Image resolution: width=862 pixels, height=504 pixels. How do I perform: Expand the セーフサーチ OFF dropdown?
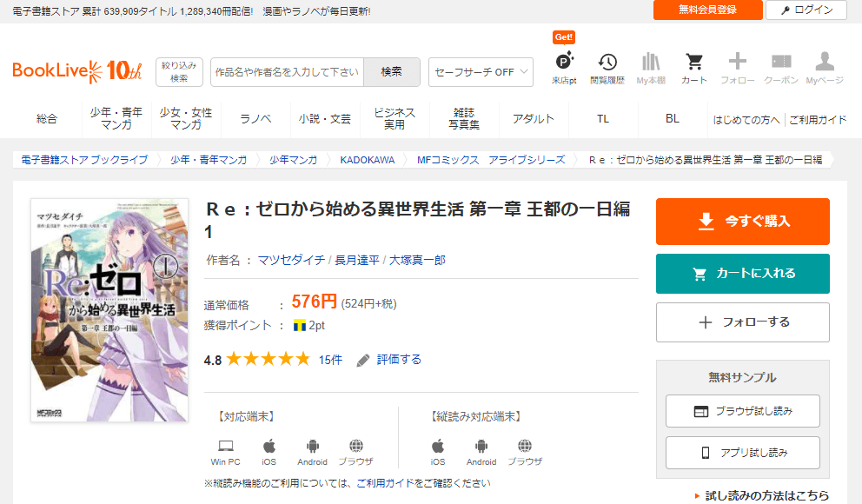pos(481,72)
